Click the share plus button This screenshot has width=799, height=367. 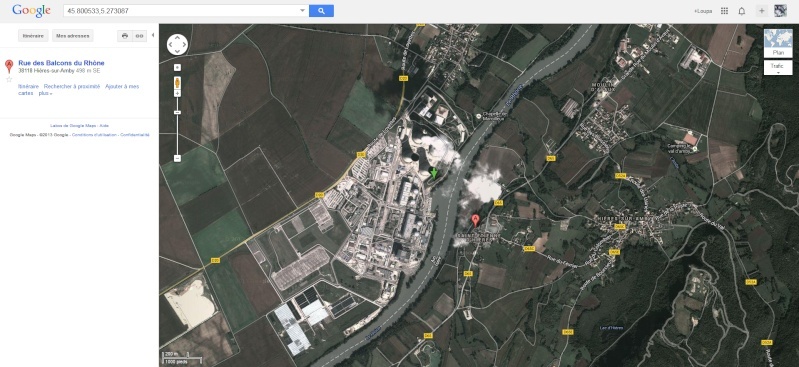click(x=761, y=11)
